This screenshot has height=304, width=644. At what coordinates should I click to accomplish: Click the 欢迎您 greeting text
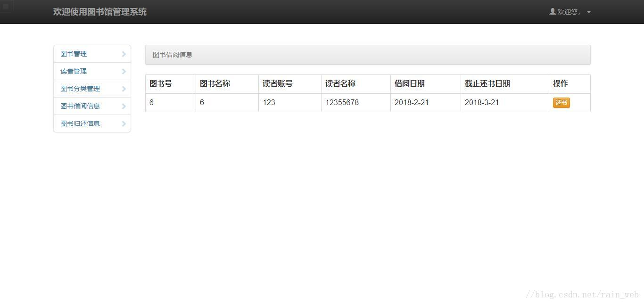click(569, 12)
